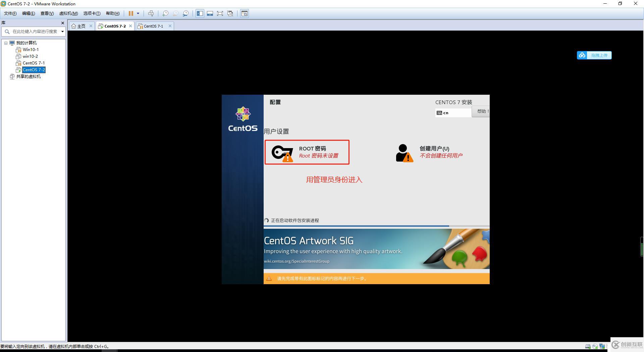Select 共享的虚拟机 in the library tree

[x=29, y=77]
